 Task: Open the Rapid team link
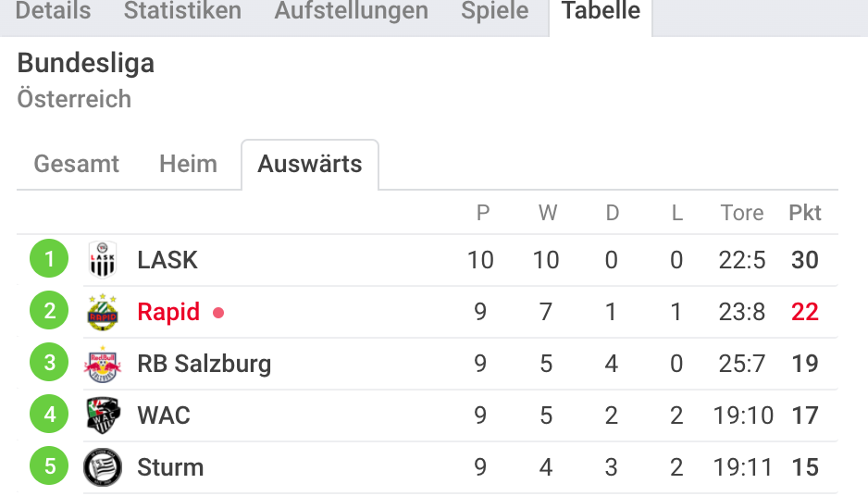pos(168,312)
